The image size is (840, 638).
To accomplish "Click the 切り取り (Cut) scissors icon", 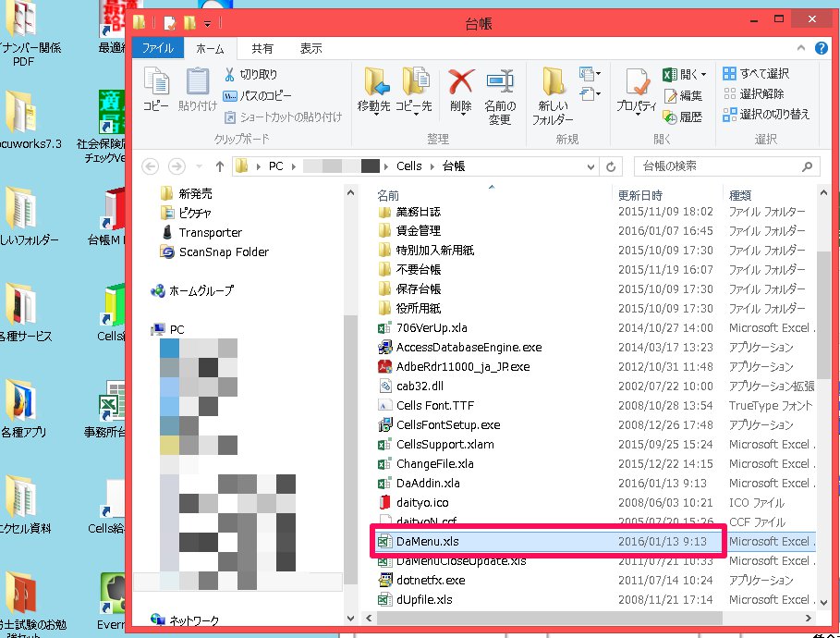I will point(230,74).
